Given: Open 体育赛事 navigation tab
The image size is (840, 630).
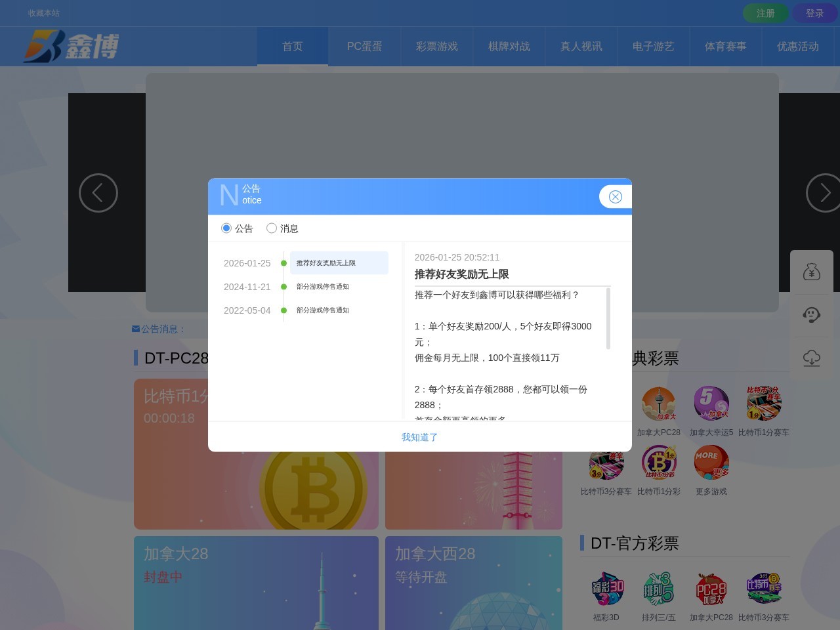Looking at the screenshot, I should tap(726, 47).
